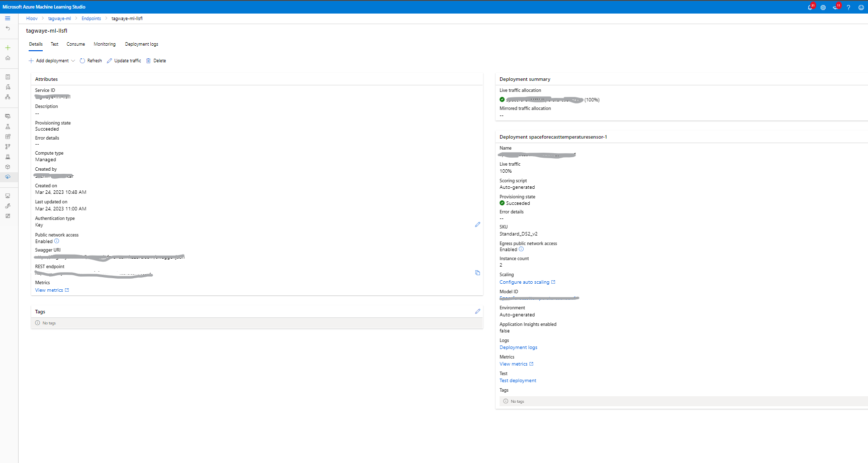868x463 pixels.
Task: Open Automated ML from the sidebar
Action: 8,87
